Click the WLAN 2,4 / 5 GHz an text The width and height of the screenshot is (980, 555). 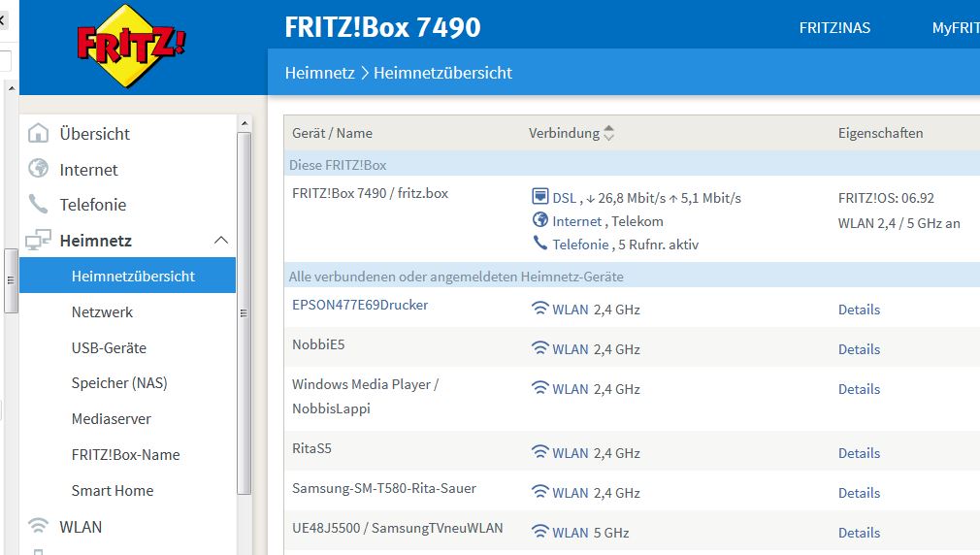tap(898, 223)
